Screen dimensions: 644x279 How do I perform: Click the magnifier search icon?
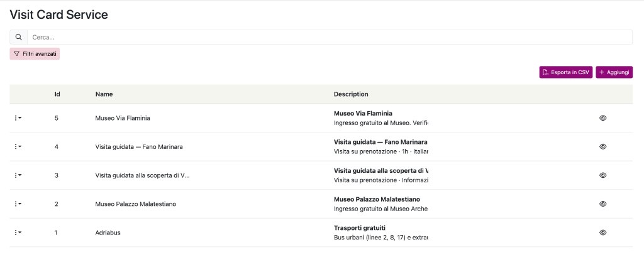coord(18,37)
